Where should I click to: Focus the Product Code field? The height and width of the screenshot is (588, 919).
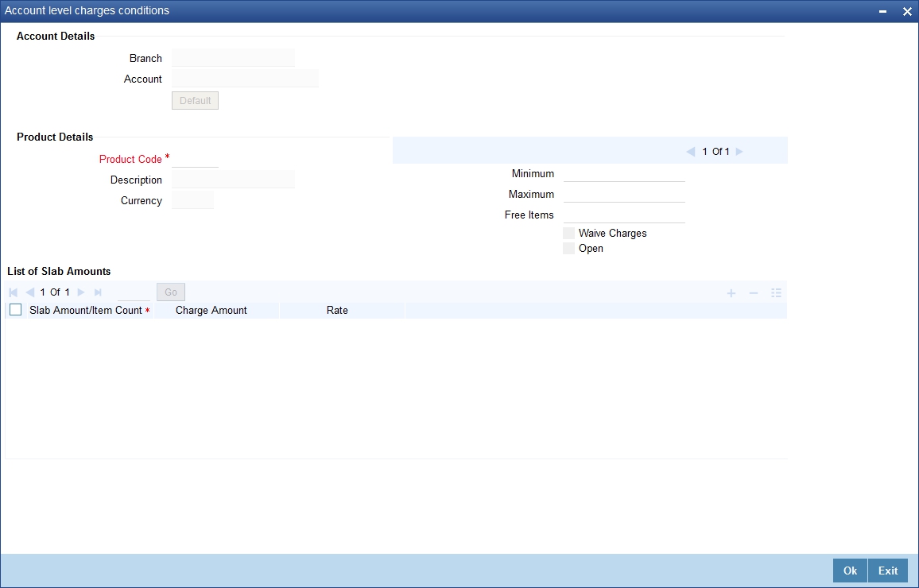pos(196,159)
